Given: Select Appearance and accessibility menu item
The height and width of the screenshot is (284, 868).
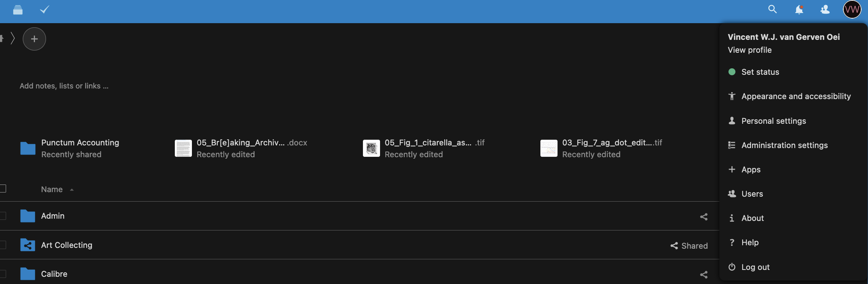Looking at the screenshot, I should click(x=796, y=96).
